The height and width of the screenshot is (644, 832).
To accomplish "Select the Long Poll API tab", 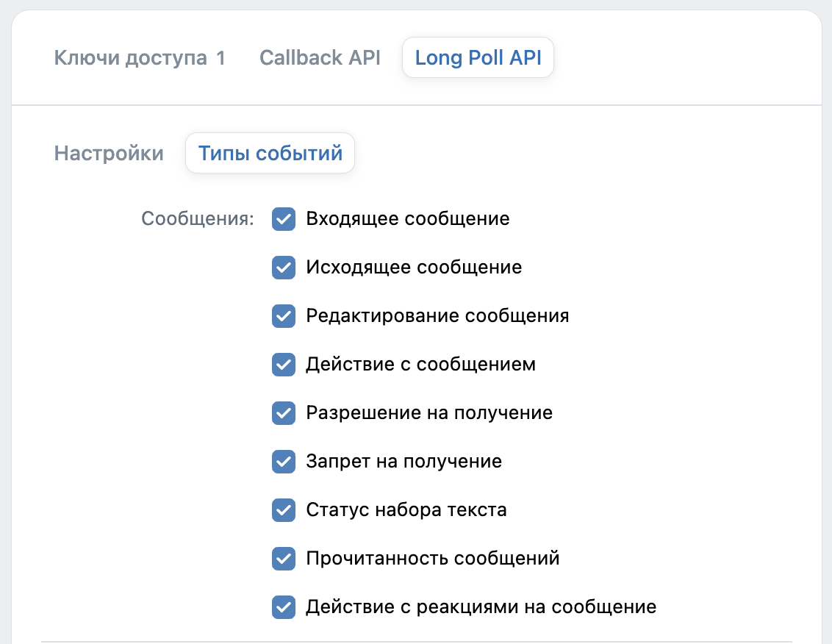I will click(x=478, y=58).
